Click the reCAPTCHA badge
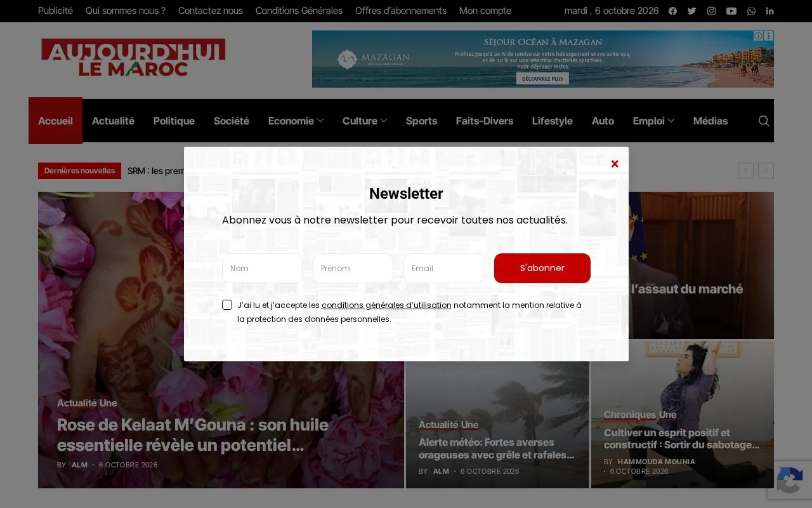The width and height of the screenshot is (812, 508). pos(790,480)
